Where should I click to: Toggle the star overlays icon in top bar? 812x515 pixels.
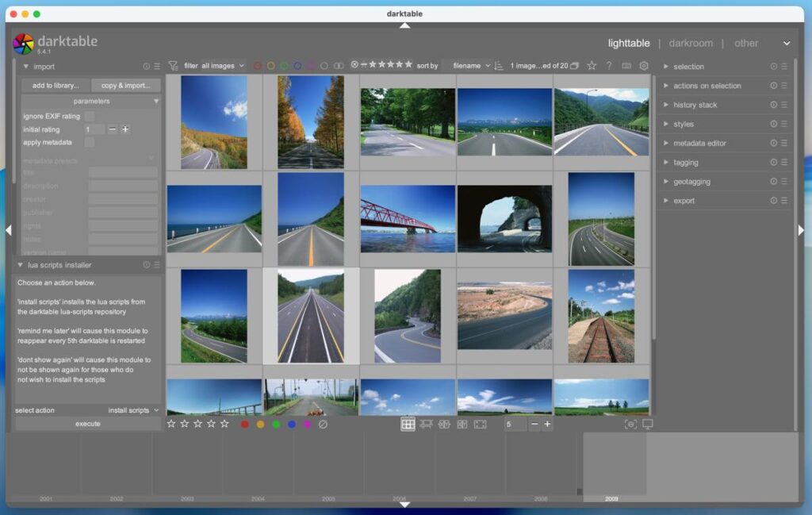pyautogui.click(x=592, y=66)
